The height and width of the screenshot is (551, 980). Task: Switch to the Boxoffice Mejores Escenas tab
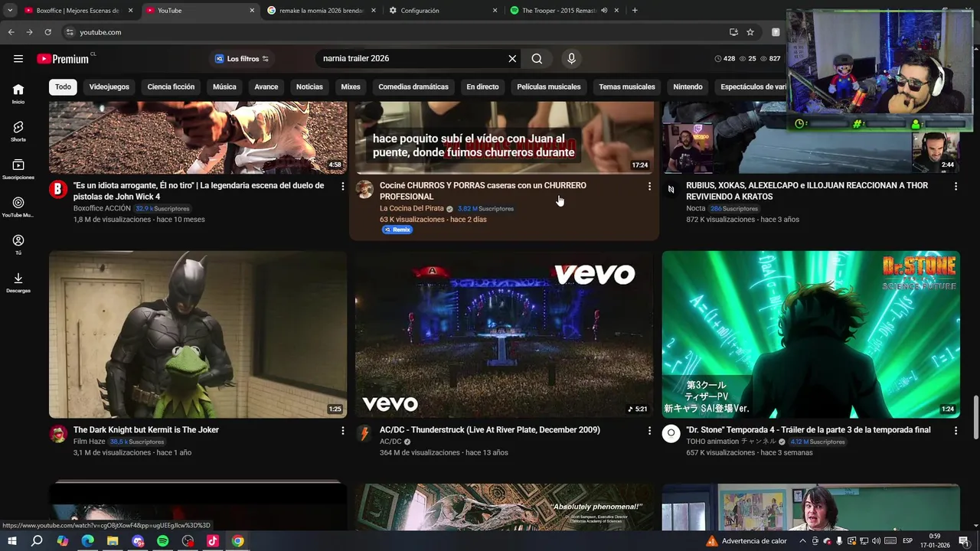(x=77, y=11)
